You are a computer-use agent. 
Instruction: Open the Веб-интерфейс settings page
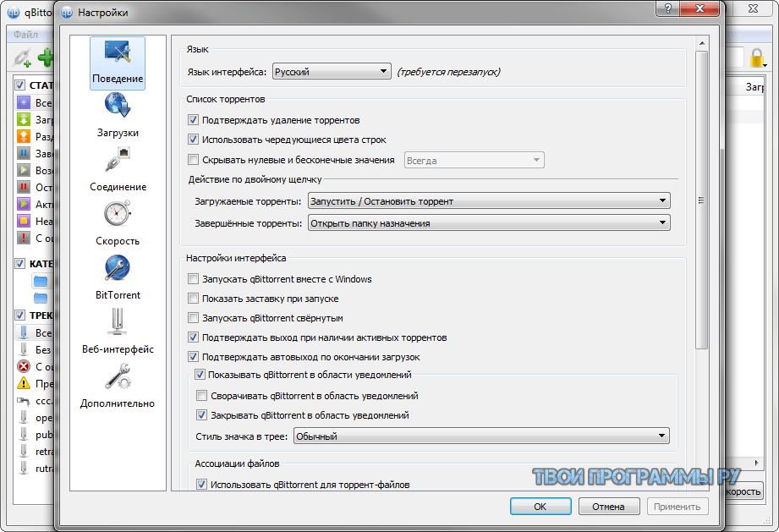(118, 332)
